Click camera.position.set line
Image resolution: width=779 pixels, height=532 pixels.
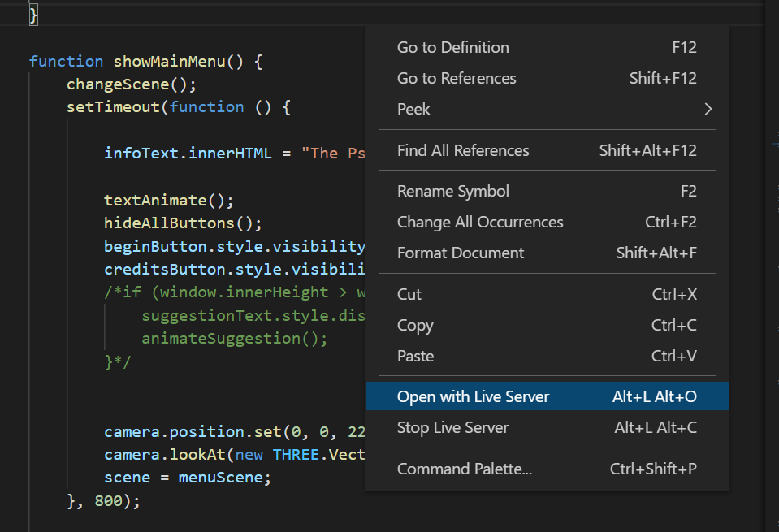pos(235,432)
